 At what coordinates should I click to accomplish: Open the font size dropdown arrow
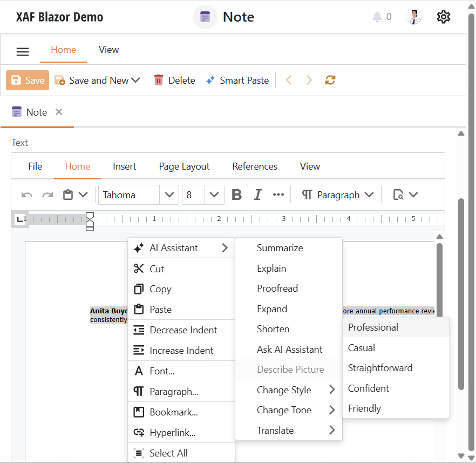click(x=214, y=194)
